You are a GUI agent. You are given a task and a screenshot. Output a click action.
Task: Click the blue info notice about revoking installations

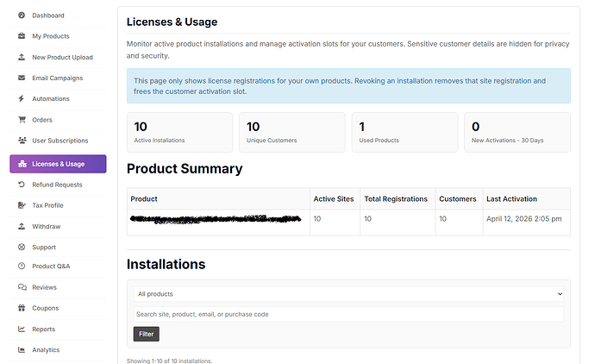point(348,85)
